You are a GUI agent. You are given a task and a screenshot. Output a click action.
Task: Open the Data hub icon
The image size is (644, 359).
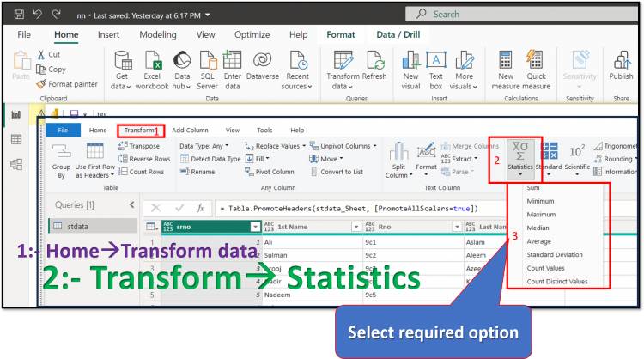pos(182,60)
